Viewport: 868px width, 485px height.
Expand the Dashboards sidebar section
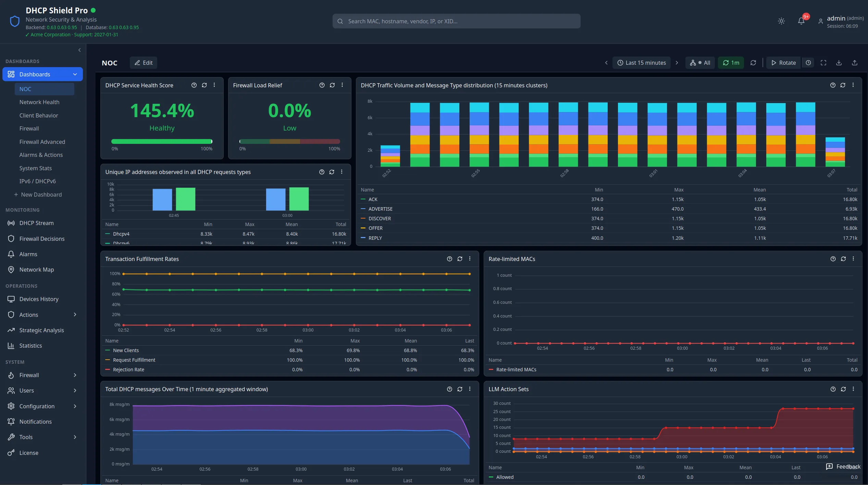tap(42, 74)
